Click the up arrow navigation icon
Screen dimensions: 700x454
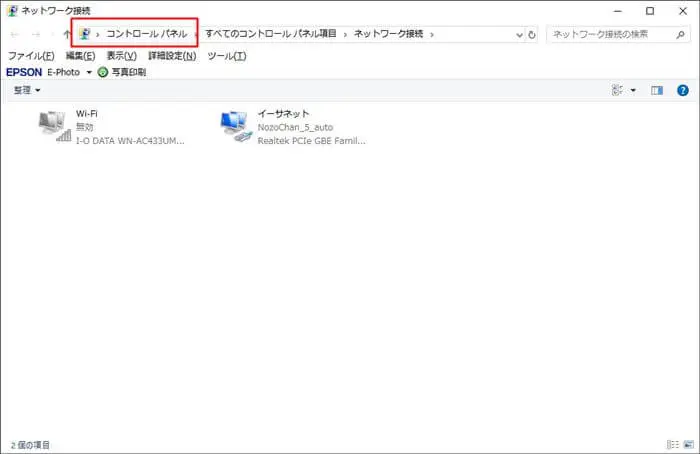pyautogui.click(x=66, y=34)
